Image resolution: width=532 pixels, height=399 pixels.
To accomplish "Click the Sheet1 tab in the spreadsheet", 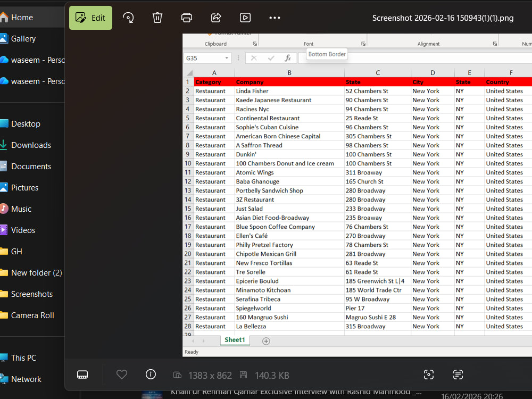I will tap(235, 340).
